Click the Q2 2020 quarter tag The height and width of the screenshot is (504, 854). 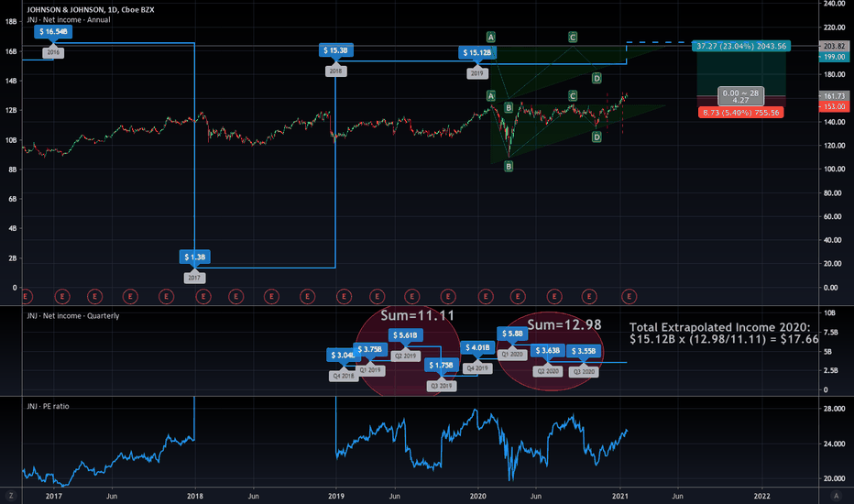tap(548, 371)
